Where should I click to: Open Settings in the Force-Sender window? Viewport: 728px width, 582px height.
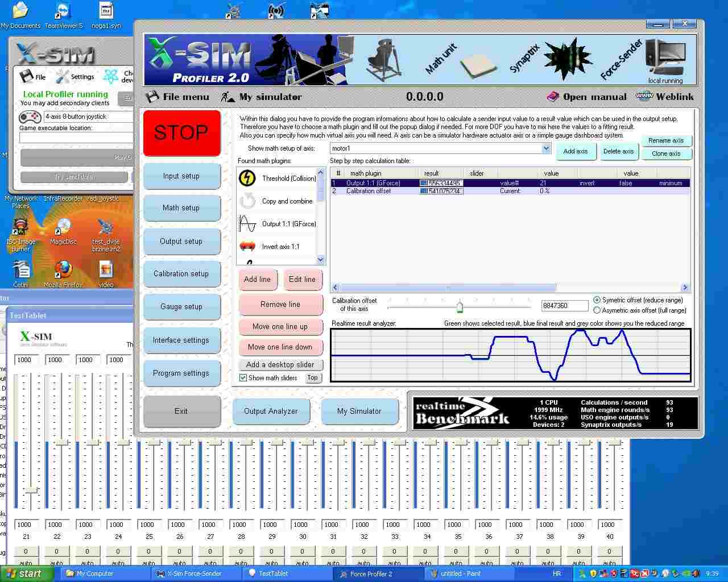75,77
